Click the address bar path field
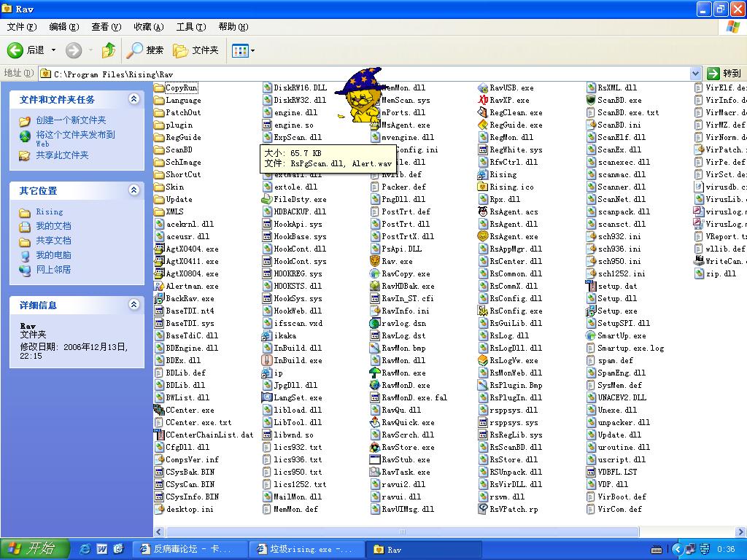The width and height of the screenshot is (747, 560). [x=365, y=74]
